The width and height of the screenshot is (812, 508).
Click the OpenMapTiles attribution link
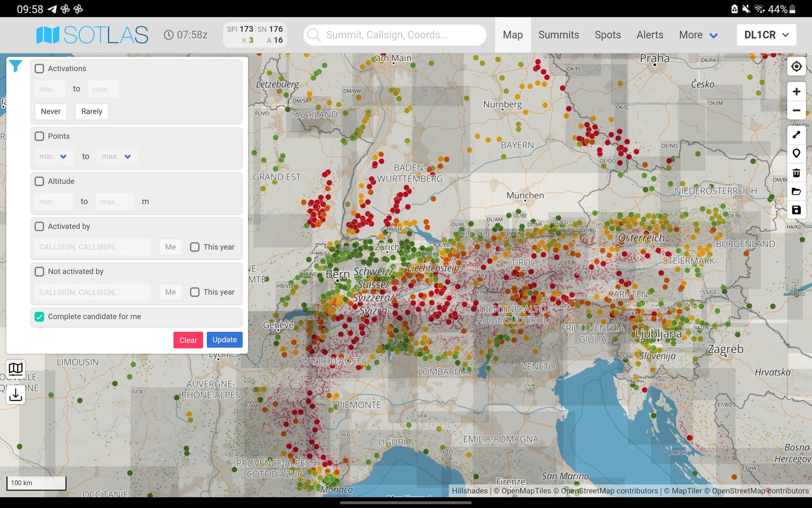522,491
